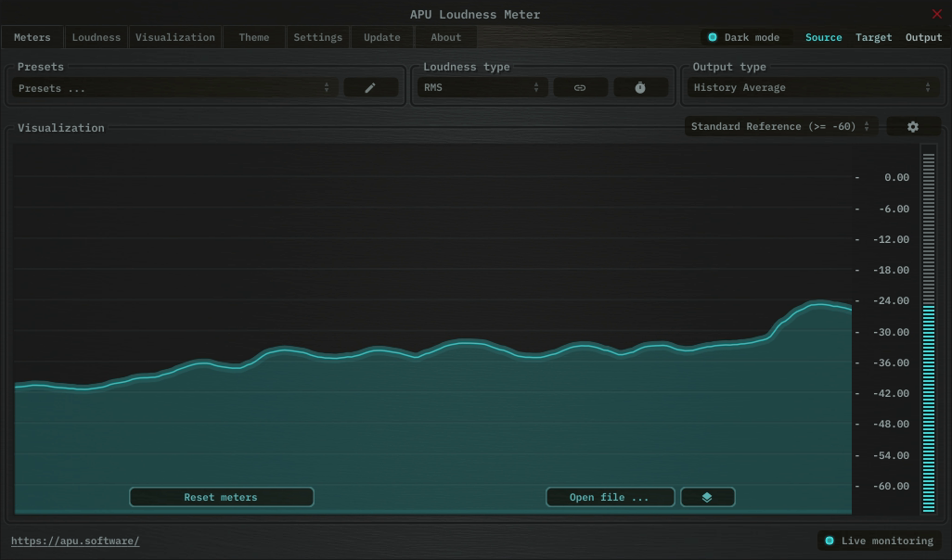Open the Presets dropdown

pos(174,88)
